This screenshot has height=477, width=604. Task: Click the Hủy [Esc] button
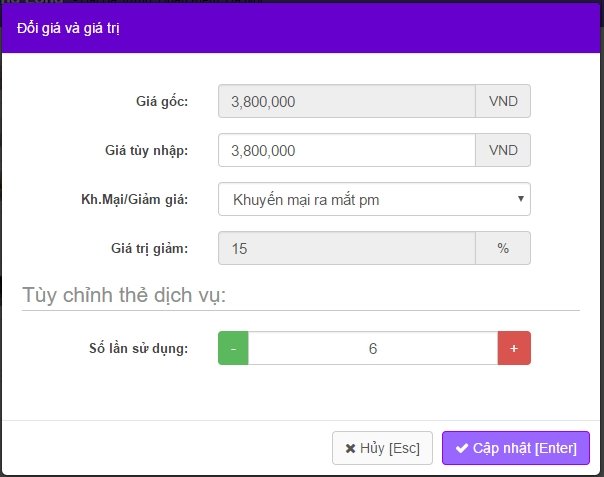pyautogui.click(x=382, y=448)
